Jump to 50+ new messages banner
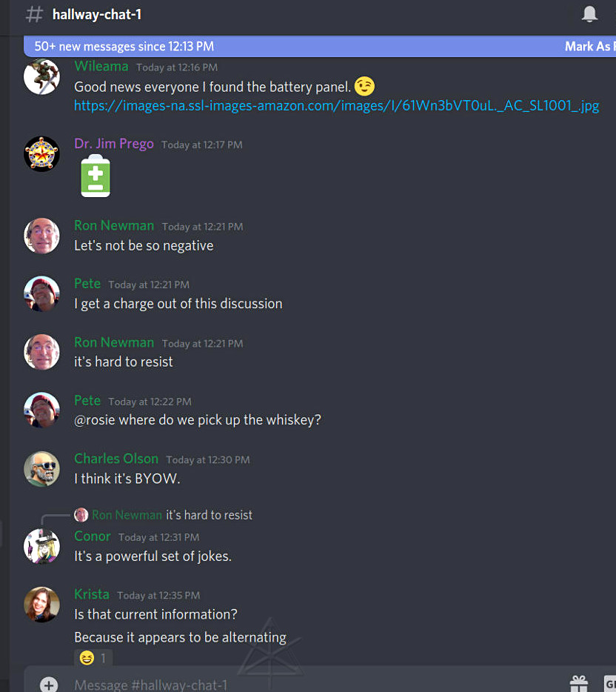 (124, 47)
